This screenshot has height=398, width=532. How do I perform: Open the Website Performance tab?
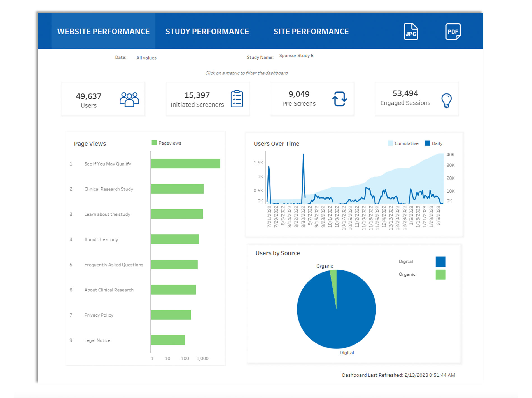[103, 31]
